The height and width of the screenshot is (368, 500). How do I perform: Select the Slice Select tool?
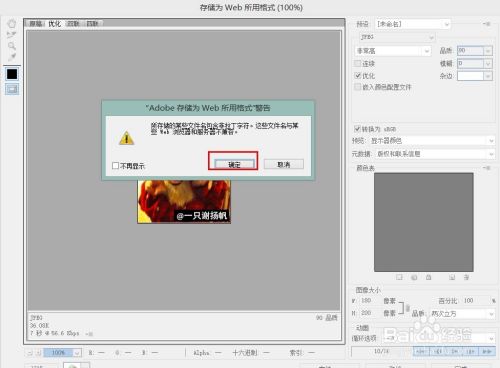point(12,34)
